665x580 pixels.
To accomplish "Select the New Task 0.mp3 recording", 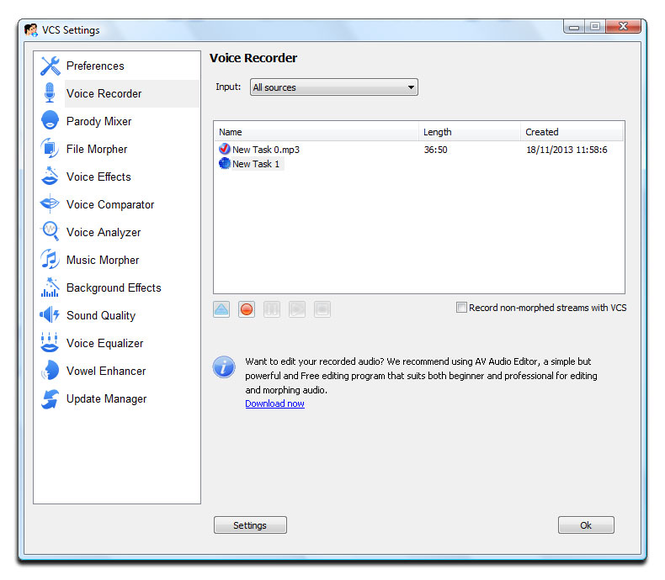I will [266, 150].
